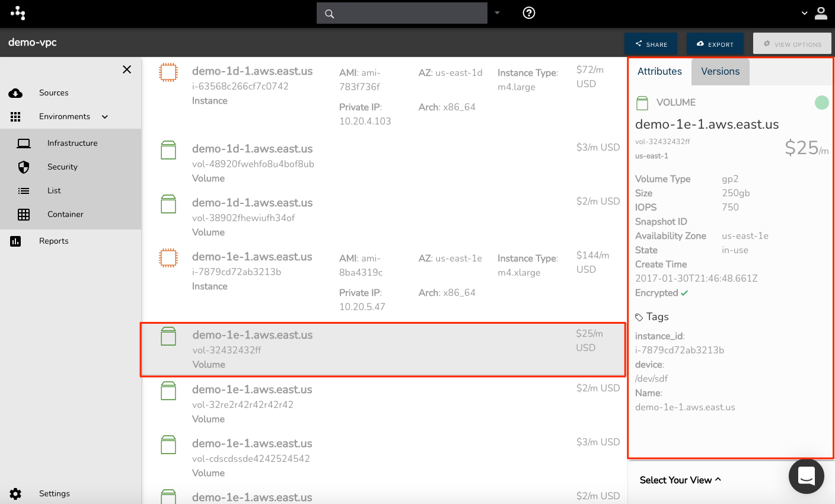The height and width of the screenshot is (504, 835).
Task: Click the green status indicator dot
Action: pyautogui.click(x=821, y=103)
